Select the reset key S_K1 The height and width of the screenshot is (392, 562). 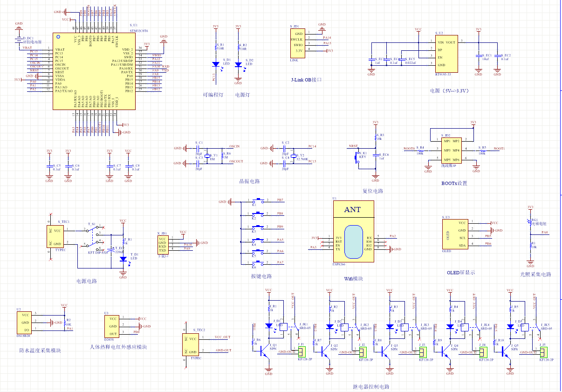[x=358, y=157]
